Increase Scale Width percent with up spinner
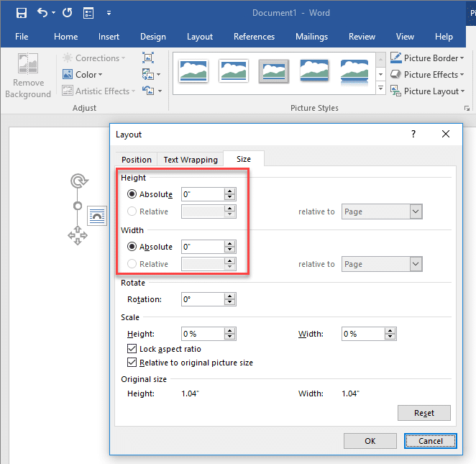Image resolution: width=476 pixels, height=464 pixels. [390, 331]
